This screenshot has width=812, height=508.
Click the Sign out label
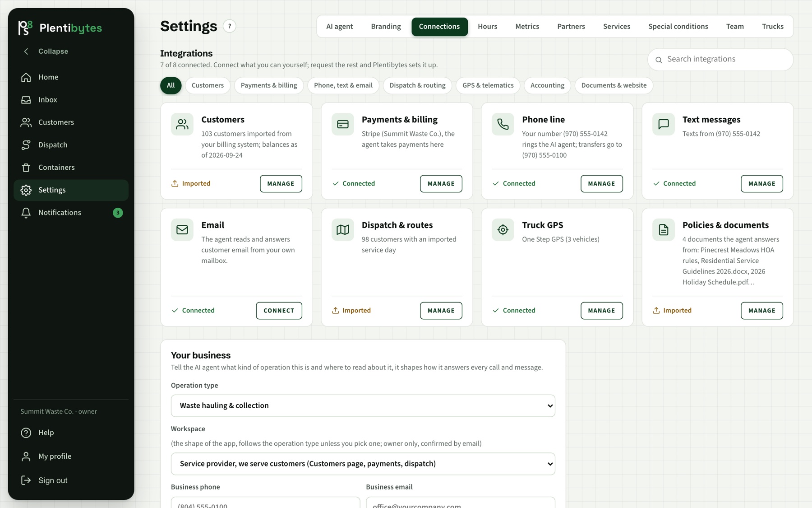[x=53, y=480]
